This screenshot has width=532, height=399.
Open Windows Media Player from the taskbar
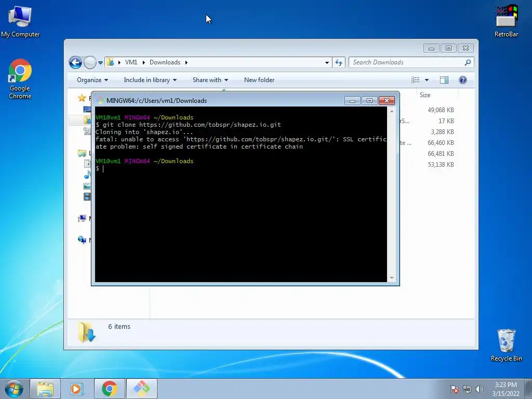[76, 389]
